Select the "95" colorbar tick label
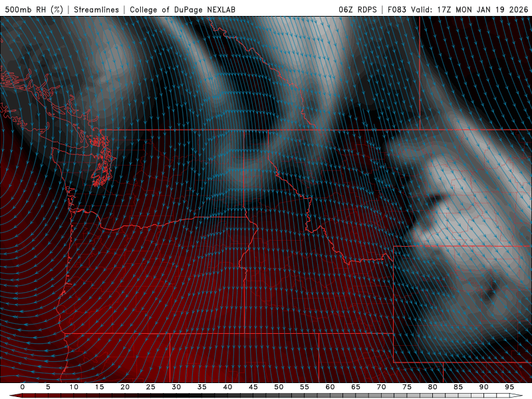532x399 pixels. [x=509, y=387]
